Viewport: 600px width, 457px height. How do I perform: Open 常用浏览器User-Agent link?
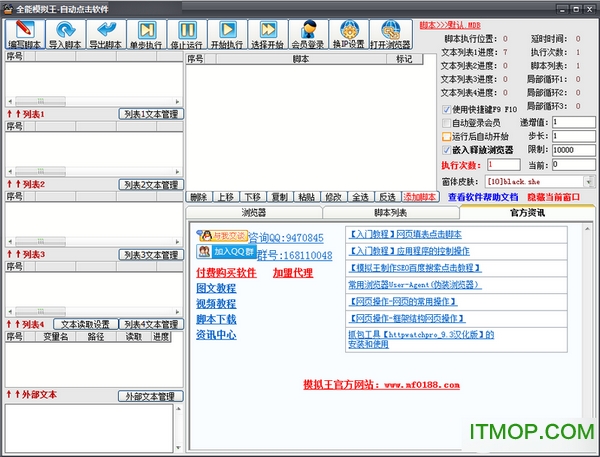[414, 285]
